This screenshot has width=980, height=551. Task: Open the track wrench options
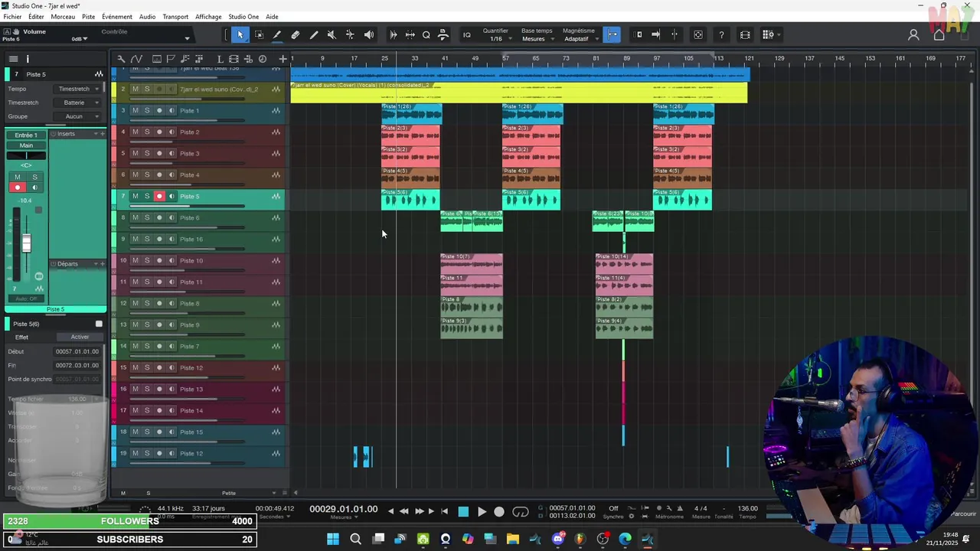(x=121, y=59)
